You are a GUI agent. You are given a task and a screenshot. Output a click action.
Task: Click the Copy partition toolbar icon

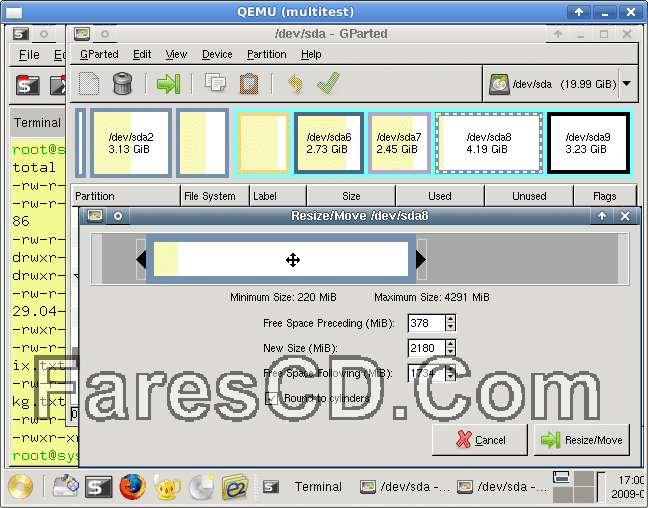click(215, 83)
